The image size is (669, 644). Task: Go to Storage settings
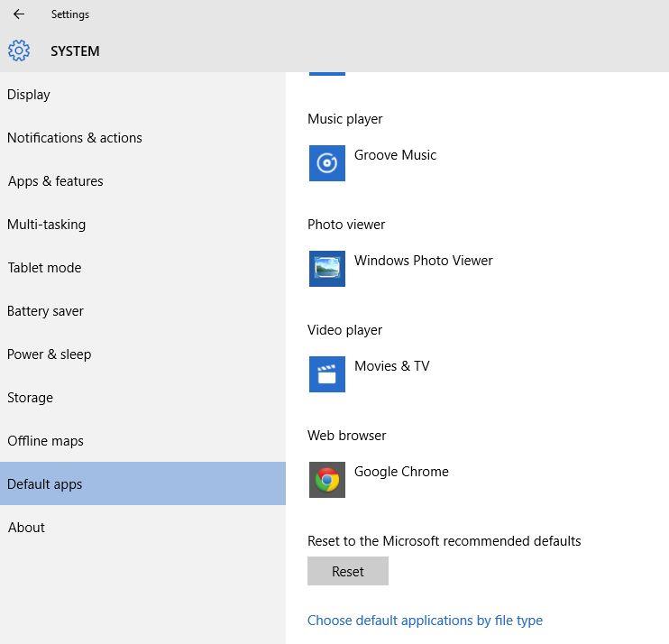(x=142, y=398)
